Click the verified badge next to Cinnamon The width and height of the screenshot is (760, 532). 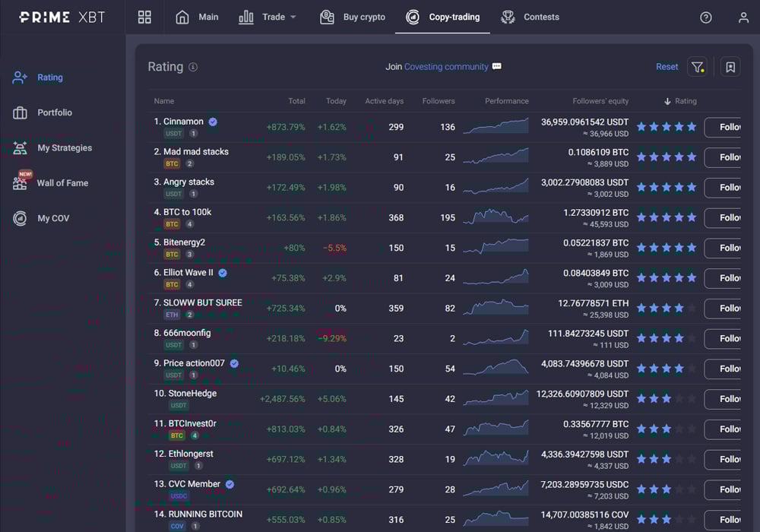pyautogui.click(x=212, y=121)
